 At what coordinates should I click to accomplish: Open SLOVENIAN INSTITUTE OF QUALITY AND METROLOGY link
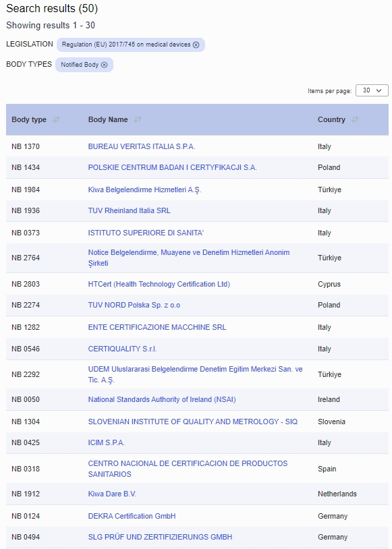(193, 422)
